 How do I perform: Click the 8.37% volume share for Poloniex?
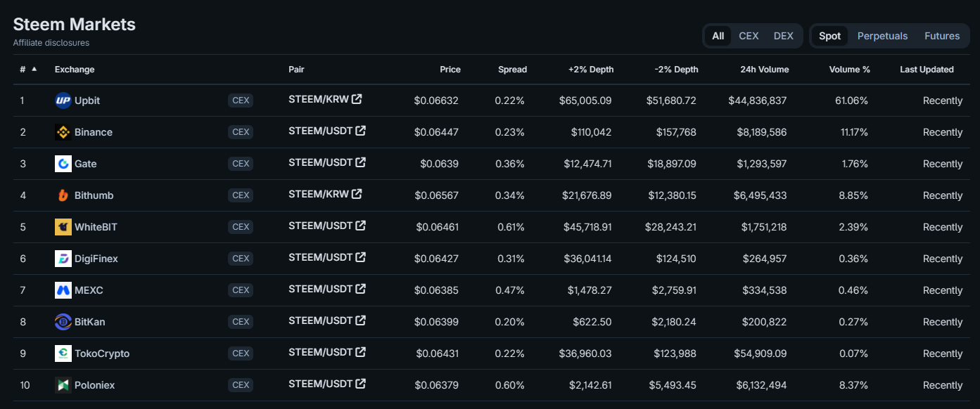(x=853, y=385)
